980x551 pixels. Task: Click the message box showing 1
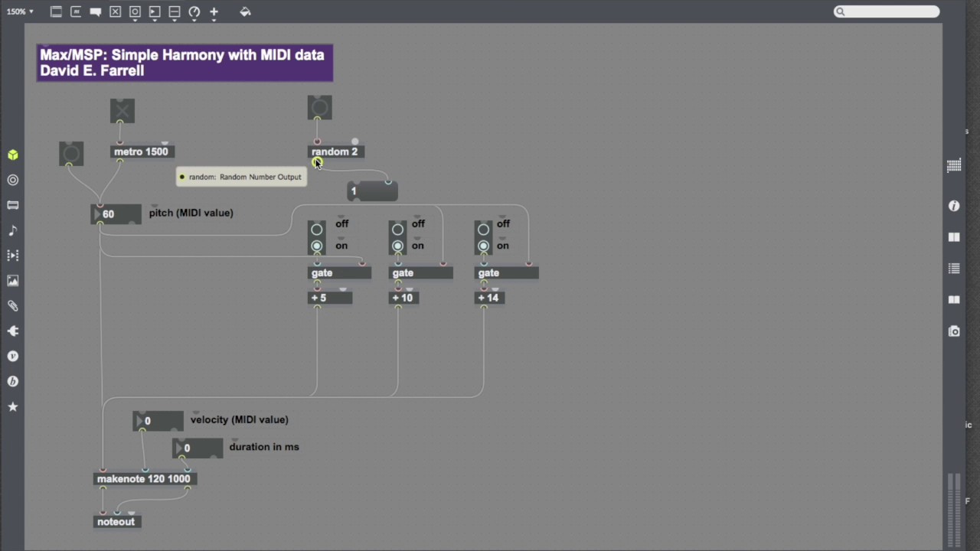[372, 191]
